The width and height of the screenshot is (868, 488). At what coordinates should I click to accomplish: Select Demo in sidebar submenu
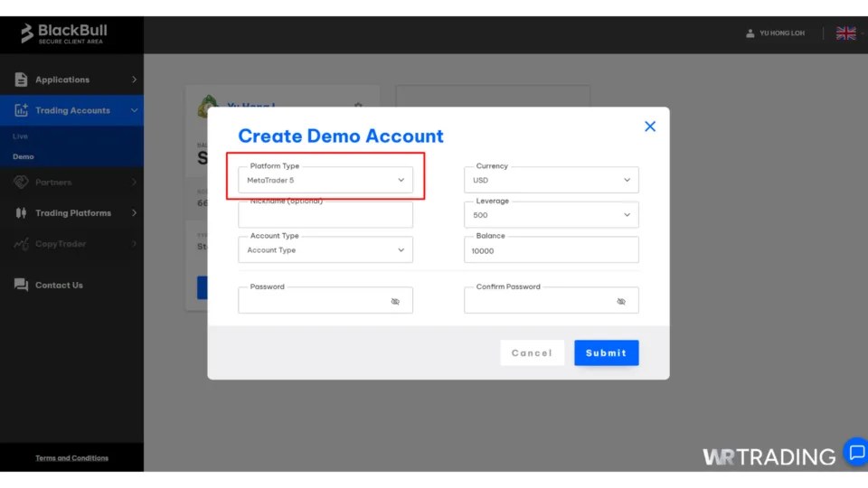(x=24, y=156)
